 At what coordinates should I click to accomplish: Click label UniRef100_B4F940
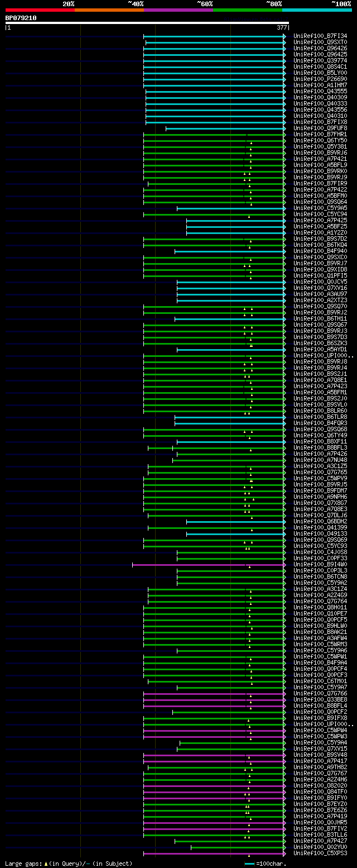[x=320, y=251]
